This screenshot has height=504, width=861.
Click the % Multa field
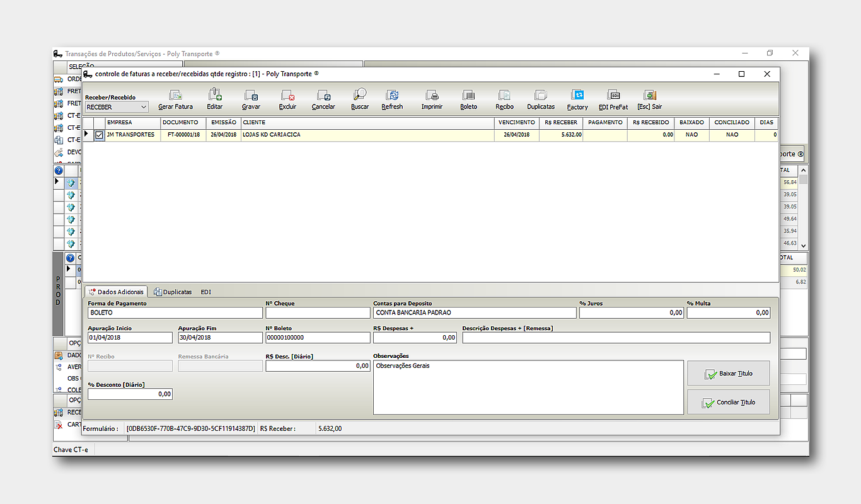coord(729,312)
